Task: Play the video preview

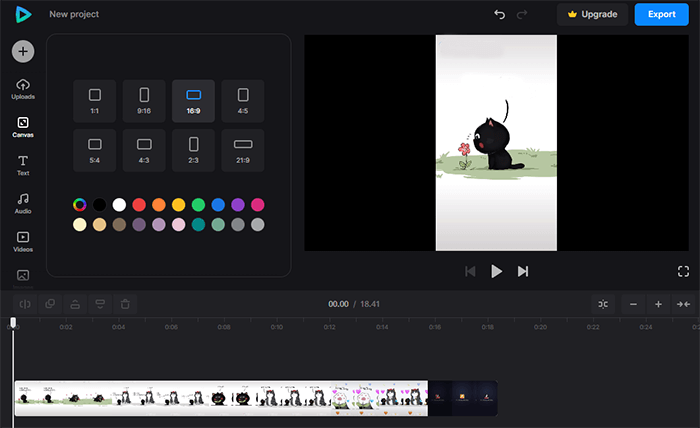Action: (x=496, y=271)
